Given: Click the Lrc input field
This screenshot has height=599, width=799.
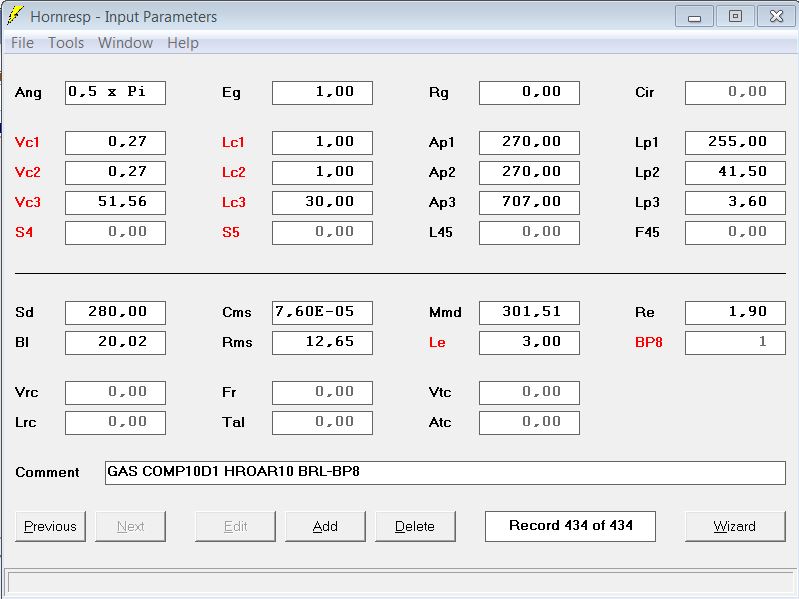Looking at the screenshot, I should pos(115,423).
